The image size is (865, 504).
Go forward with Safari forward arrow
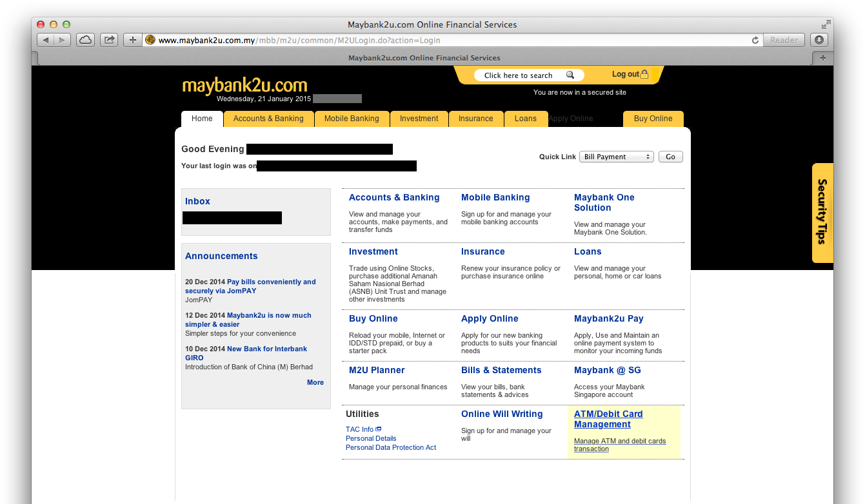[63, 40]
